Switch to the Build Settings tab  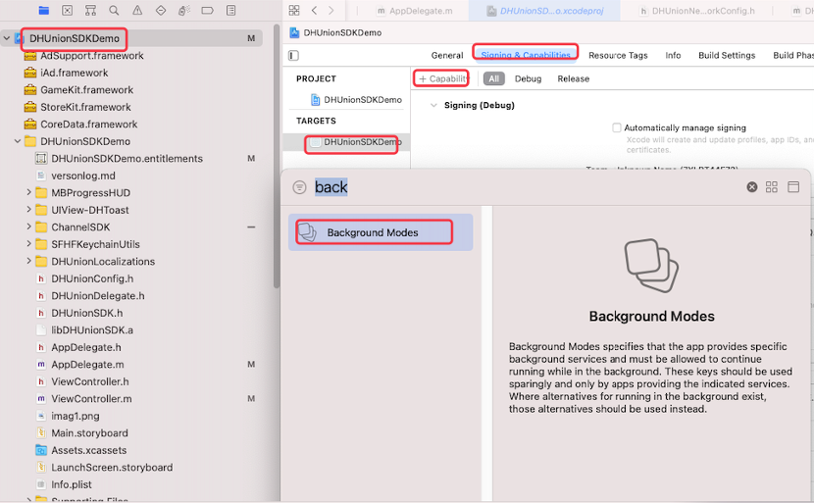tap(726, 56)
